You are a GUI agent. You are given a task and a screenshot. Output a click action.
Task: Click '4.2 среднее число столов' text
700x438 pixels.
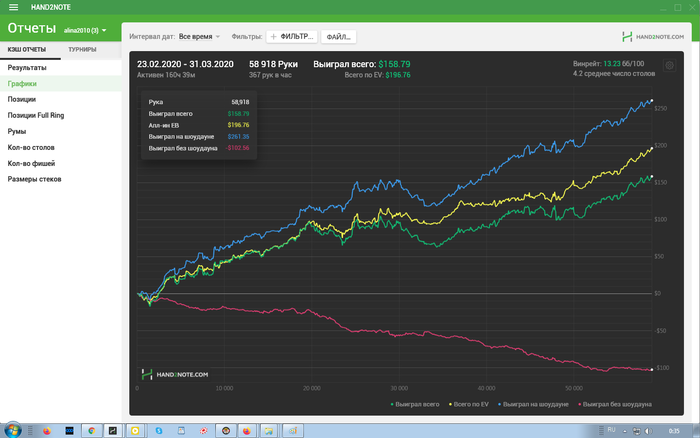click(x=614, y=74)
